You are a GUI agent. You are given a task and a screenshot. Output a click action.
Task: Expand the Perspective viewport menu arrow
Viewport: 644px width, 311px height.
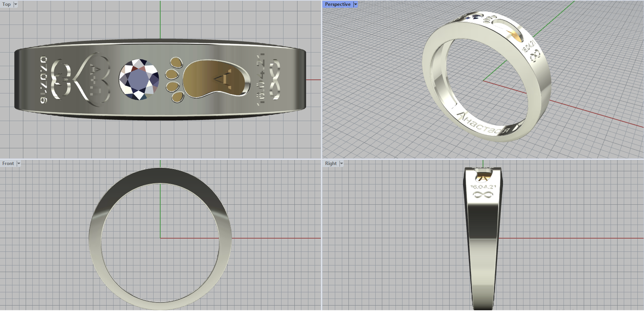[x=355, y=4]
